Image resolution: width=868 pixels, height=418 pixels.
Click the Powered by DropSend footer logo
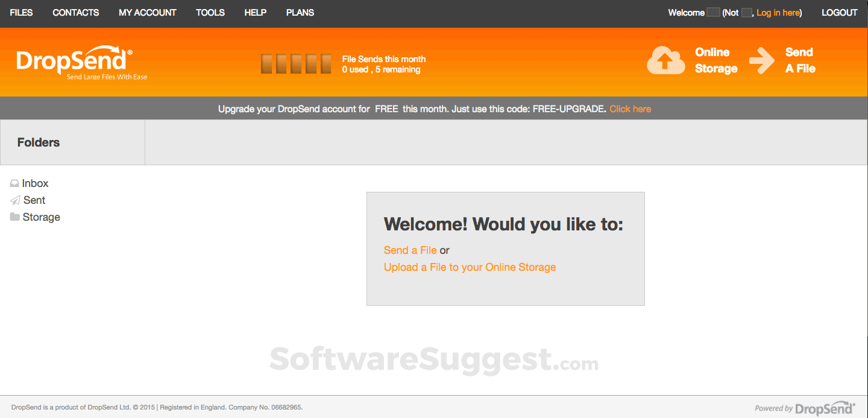click(805, 408)
